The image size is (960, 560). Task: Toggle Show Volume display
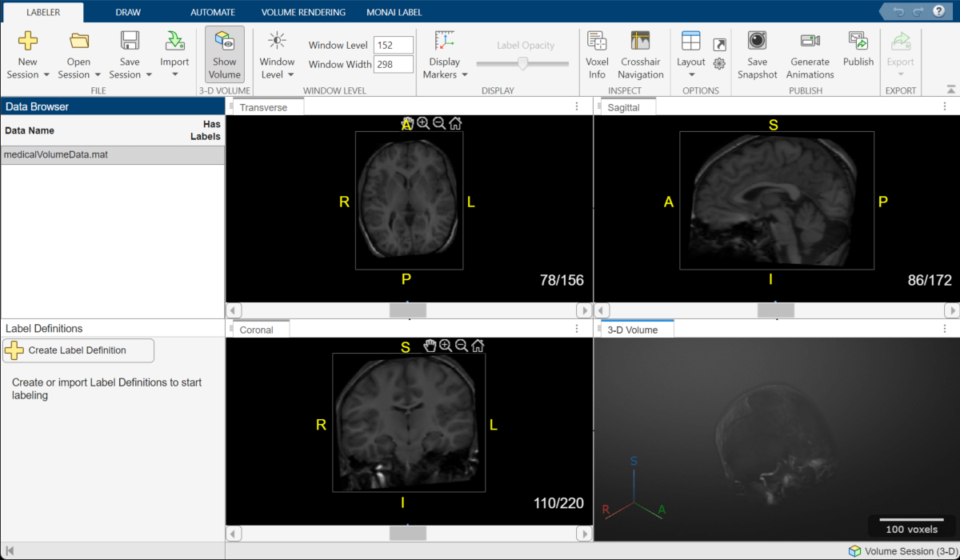tap(224, 53)
